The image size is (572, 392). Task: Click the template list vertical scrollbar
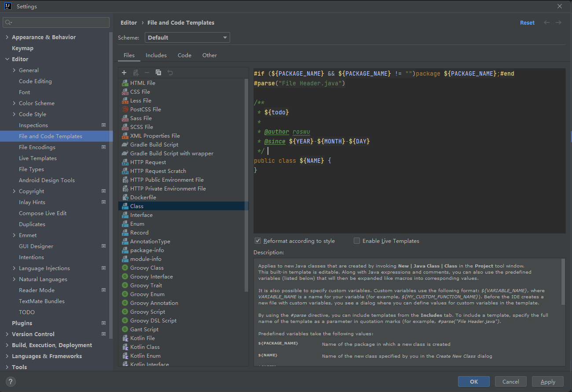pos(246,185)
